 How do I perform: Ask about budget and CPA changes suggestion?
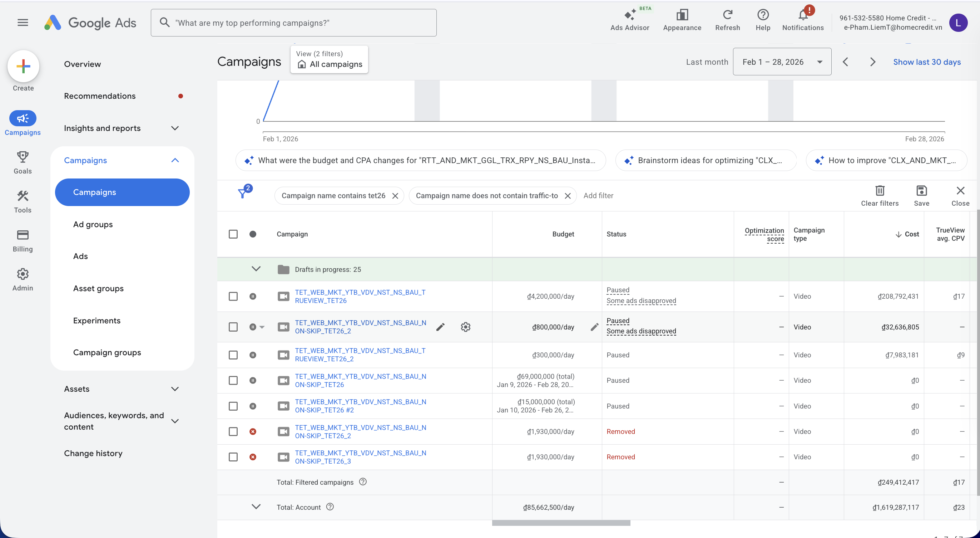coord(420,160)
